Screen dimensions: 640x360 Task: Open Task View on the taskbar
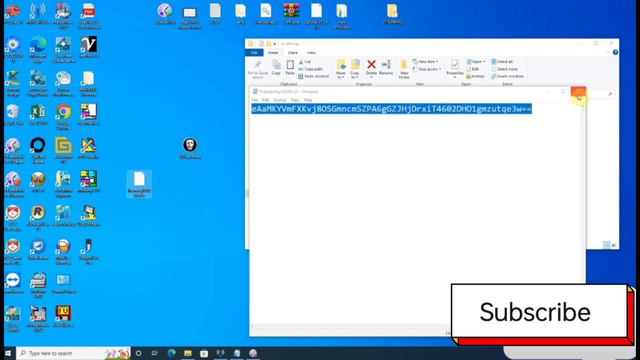pos(155,353)
